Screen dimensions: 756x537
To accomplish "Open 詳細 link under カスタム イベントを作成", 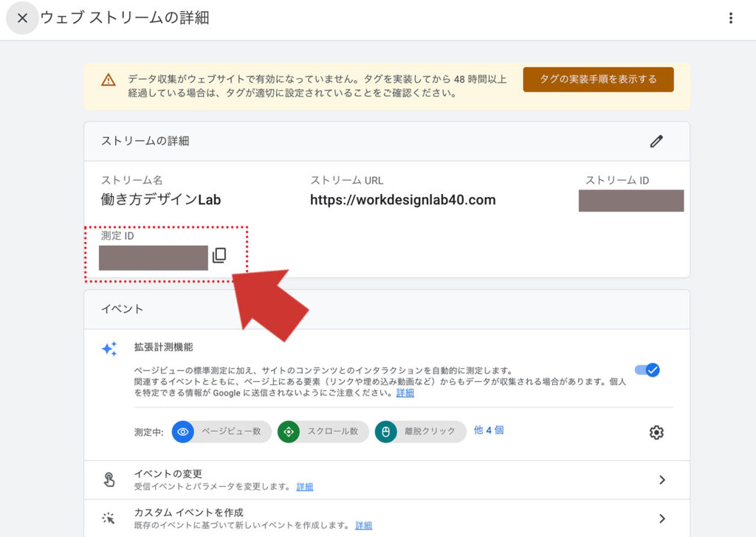I will click(x=363, y=525).
